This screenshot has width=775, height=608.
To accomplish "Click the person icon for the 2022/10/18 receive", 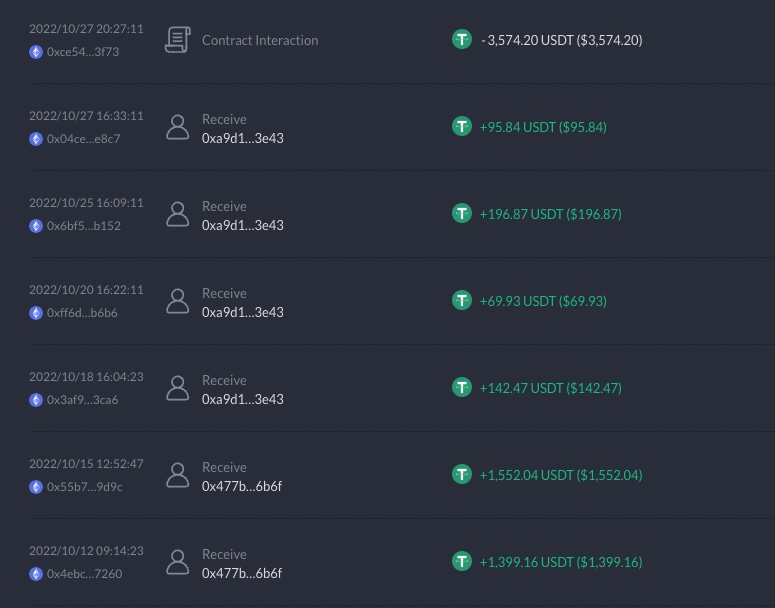I will [177, 388].
